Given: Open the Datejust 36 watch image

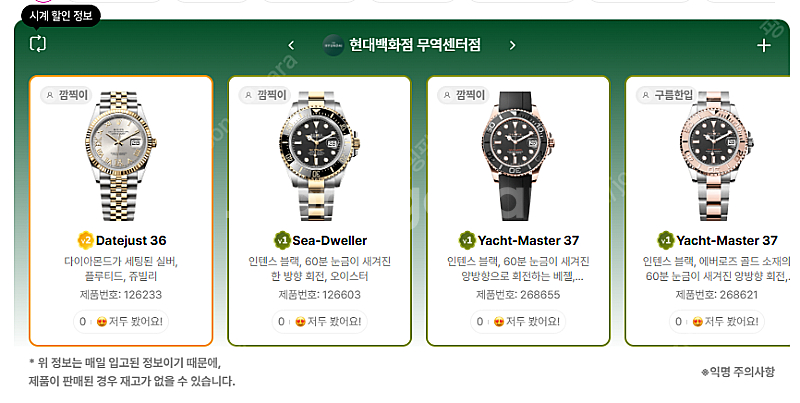Looking at the screenshot, I should pyautogui.click(x=121, y=156).
